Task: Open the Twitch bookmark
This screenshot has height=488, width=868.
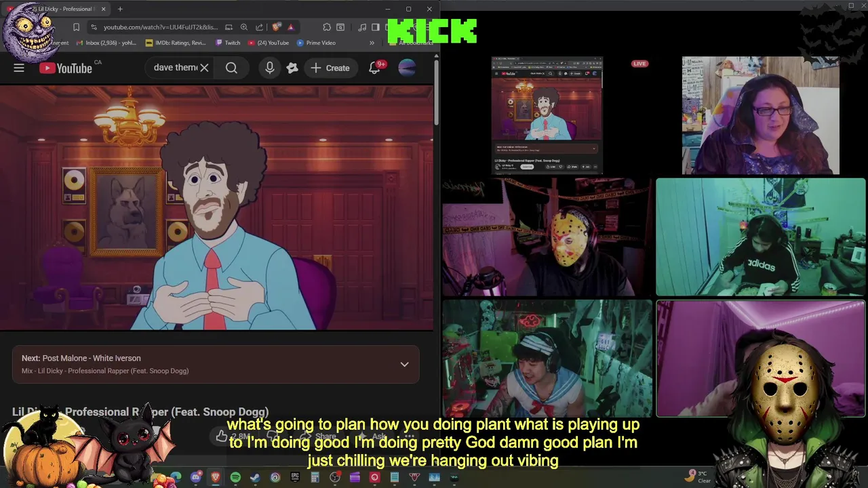Action: [x=228, y=43]
